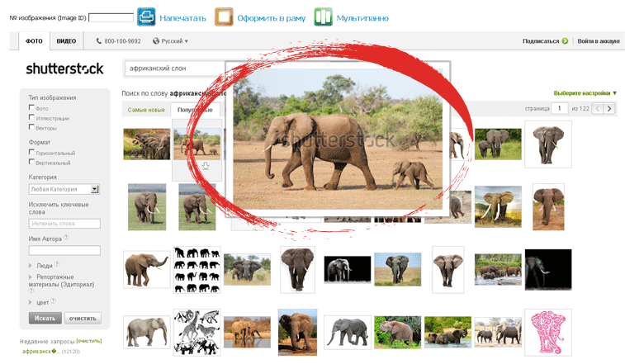Image resolution: width=625 pixels, height=364 pixels.
Task: Open the Русский language dropdown
Action: tap(171, 40)
